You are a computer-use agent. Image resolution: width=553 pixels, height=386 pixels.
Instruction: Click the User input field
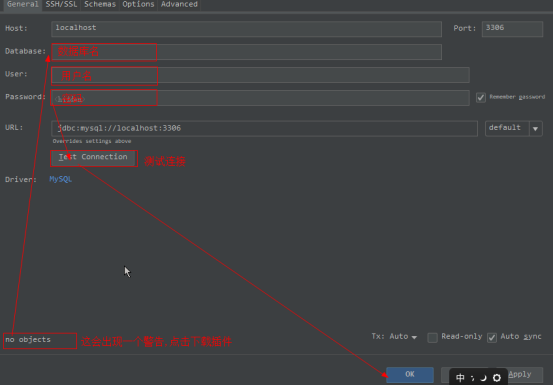260,75
